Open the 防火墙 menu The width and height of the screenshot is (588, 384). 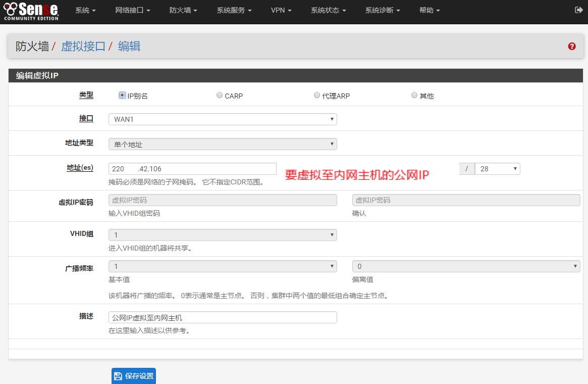[x=183, y=10]
